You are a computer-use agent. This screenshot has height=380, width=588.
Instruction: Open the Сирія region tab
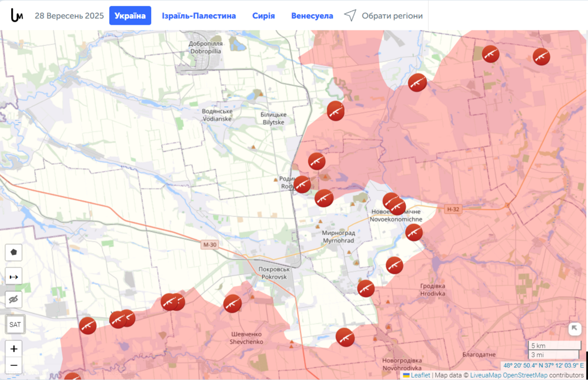[263, 16]
